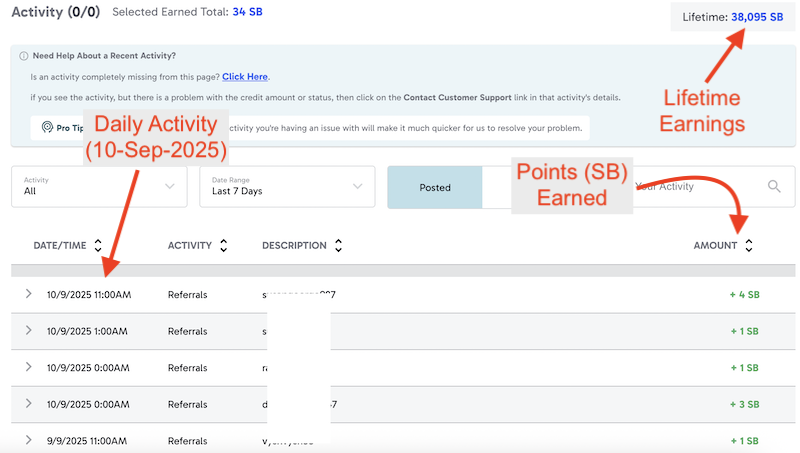Expand the 10/9/2025 11:00AM row

click(x=29, y=294)
